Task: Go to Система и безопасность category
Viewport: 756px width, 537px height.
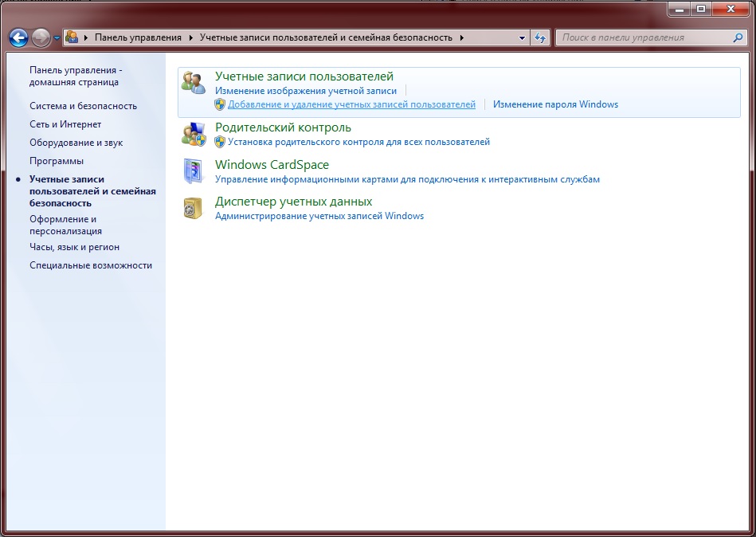Action: pos(83,106)
